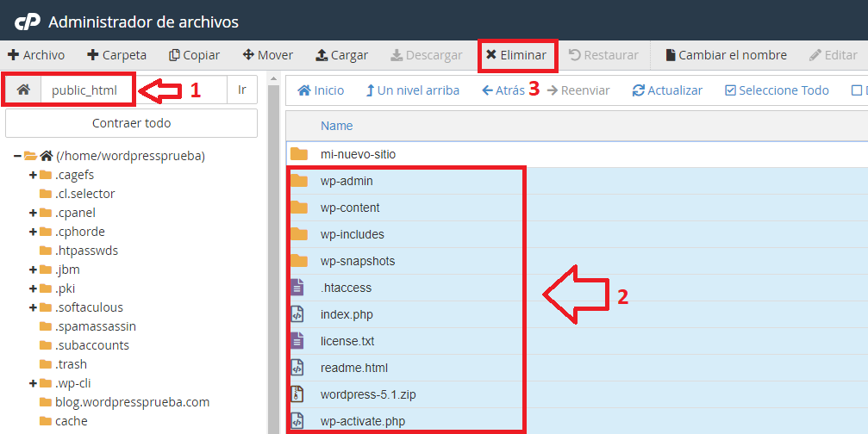Click Copiar in the top toolbar
This screenshot has width=868, height=434.
click(x=194, y=55)
